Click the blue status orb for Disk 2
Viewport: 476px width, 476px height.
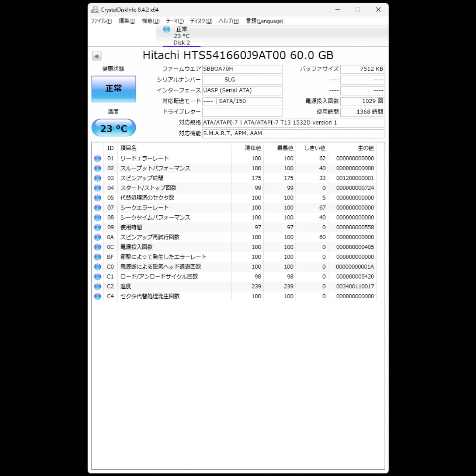(x=167, y=29)
